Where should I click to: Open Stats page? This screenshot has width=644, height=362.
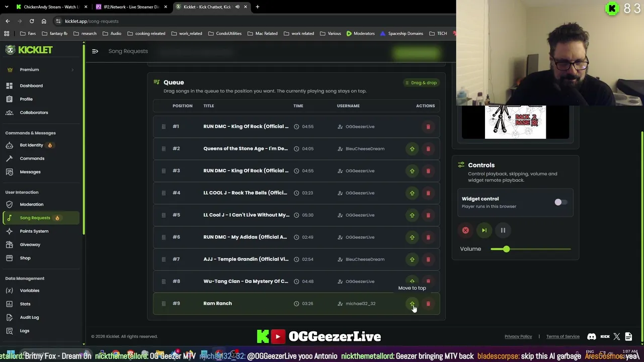(40, 304)
